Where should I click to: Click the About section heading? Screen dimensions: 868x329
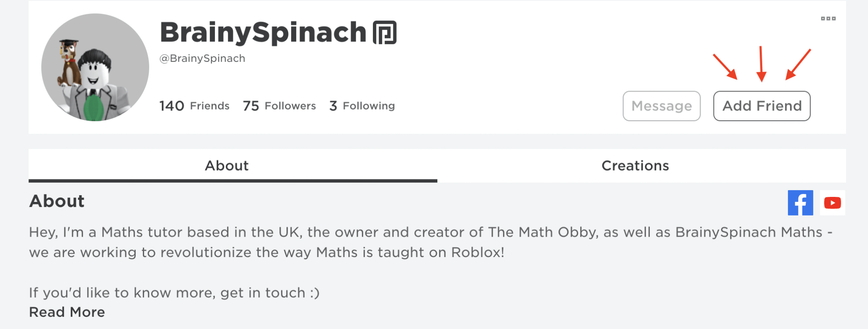pyautogui.click(x=56, y=201)
